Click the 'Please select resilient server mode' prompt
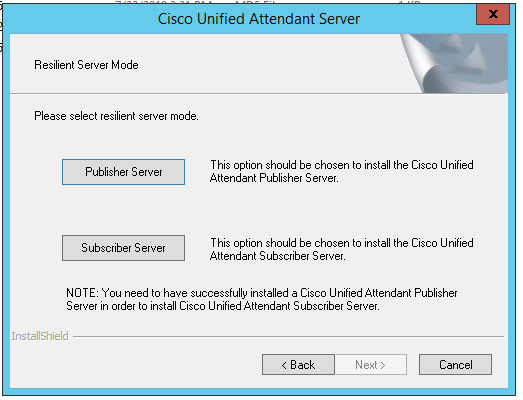This screenshot has width=523, height=400. coord(116,116)
